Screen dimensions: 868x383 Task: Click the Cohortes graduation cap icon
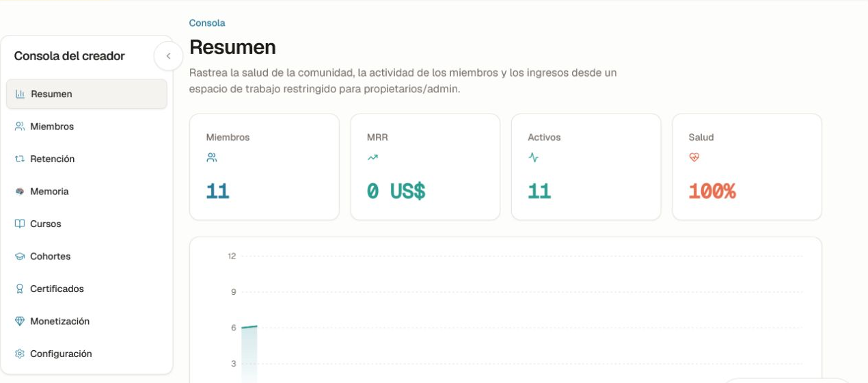(x=20, y=256)
